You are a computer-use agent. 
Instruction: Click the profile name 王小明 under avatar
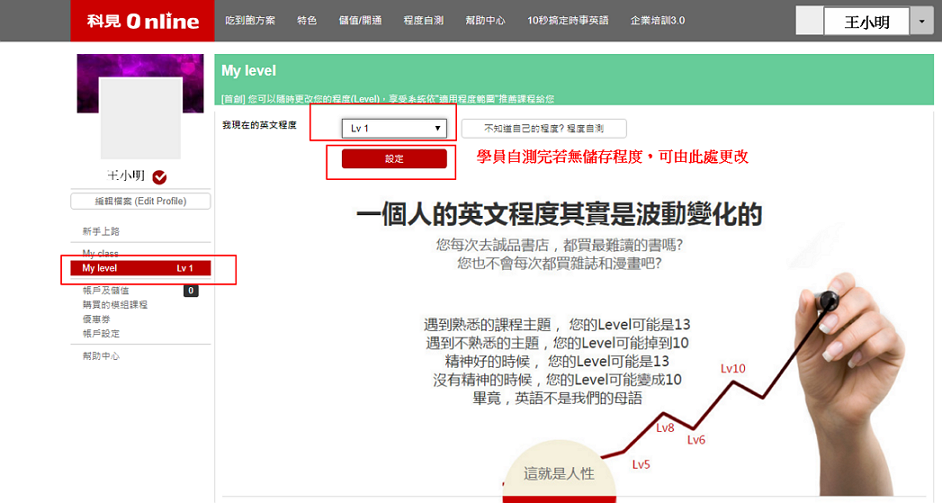[126, 175]
